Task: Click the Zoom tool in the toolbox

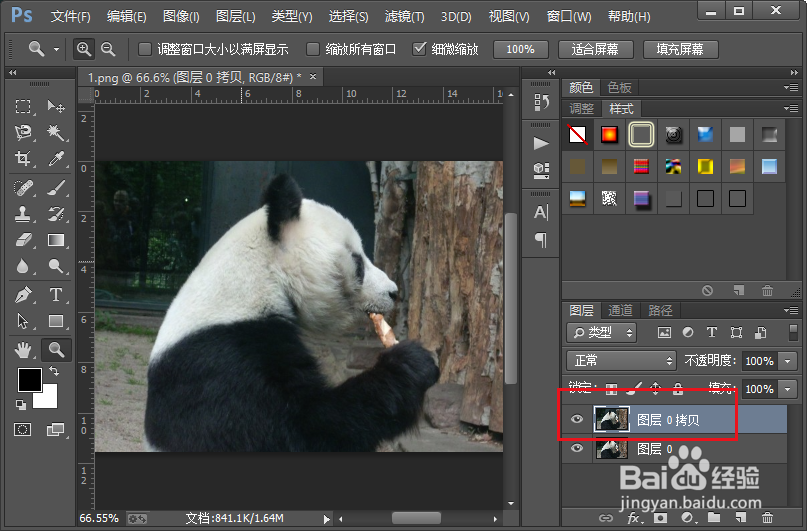Action: (56, 350)
